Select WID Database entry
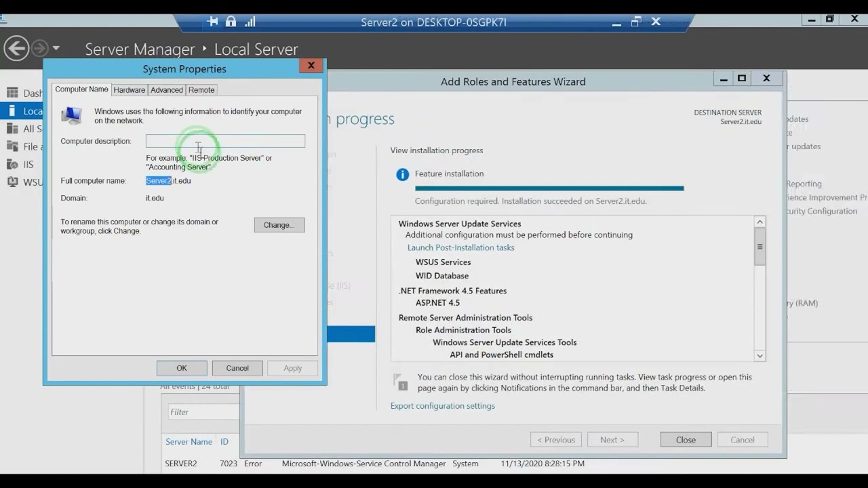Image resolution: width=868 pixels, height=488 pixels. pos(442,276)
